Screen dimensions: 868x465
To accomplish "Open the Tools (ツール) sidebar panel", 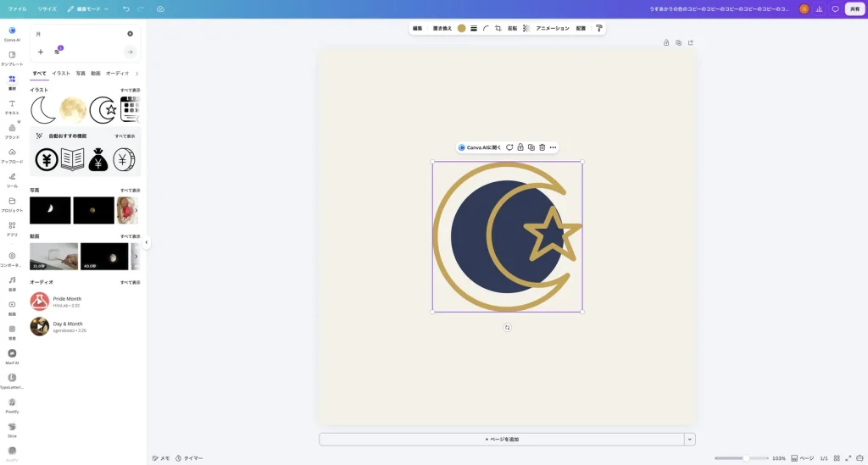I will (x=12, y=180).
